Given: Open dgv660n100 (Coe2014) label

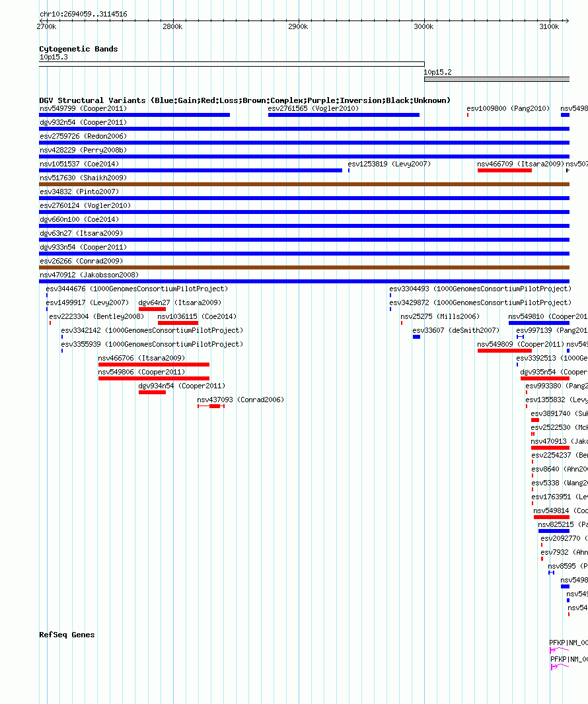Looking at the screenshot, I should tap(79, 219).
